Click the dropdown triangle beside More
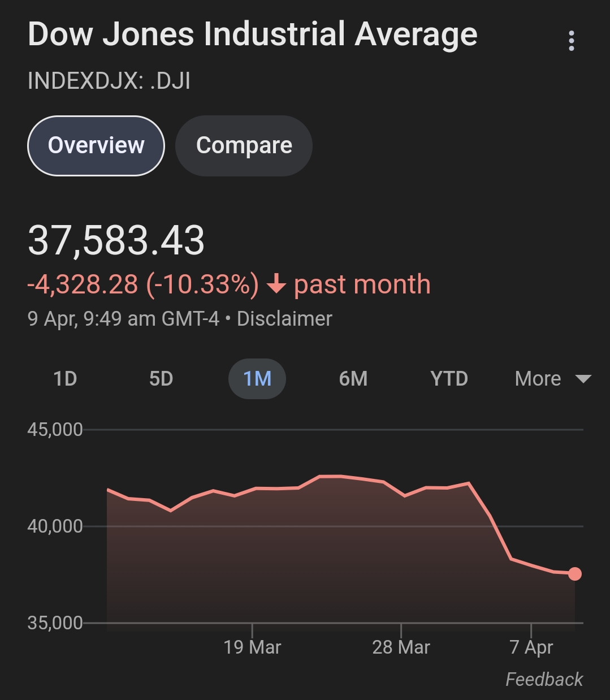This screenshot has width=610, height=700. (x=583, y=379)
